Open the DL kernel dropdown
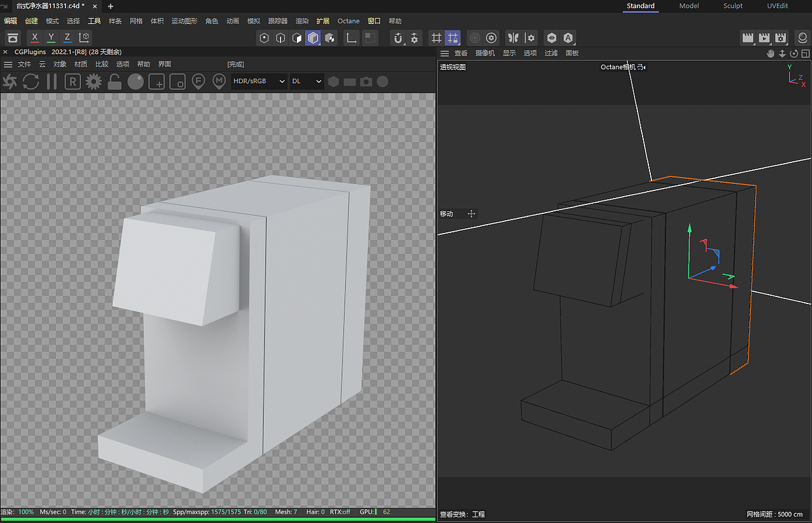 tap(306, 81)
